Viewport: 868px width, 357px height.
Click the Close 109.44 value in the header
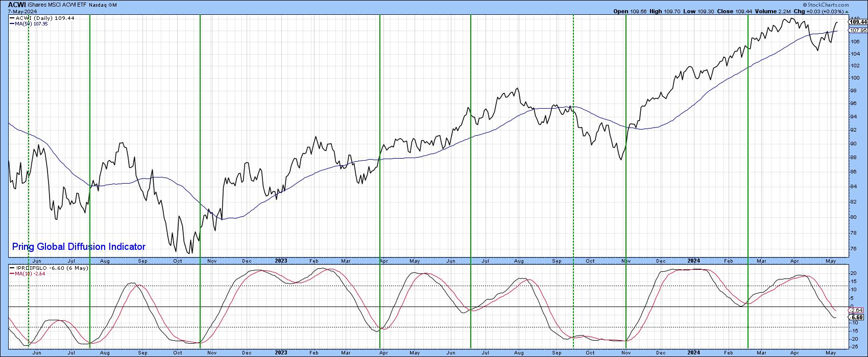736,10
